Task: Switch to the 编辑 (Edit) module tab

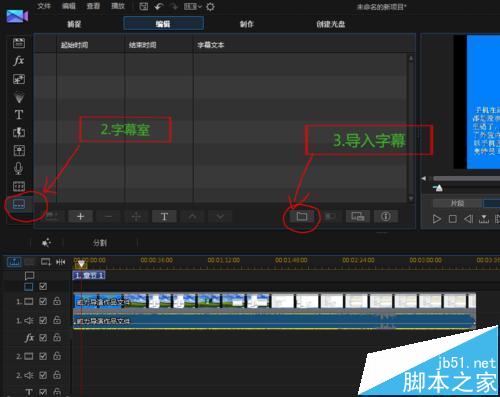Action: coord(163,24)
